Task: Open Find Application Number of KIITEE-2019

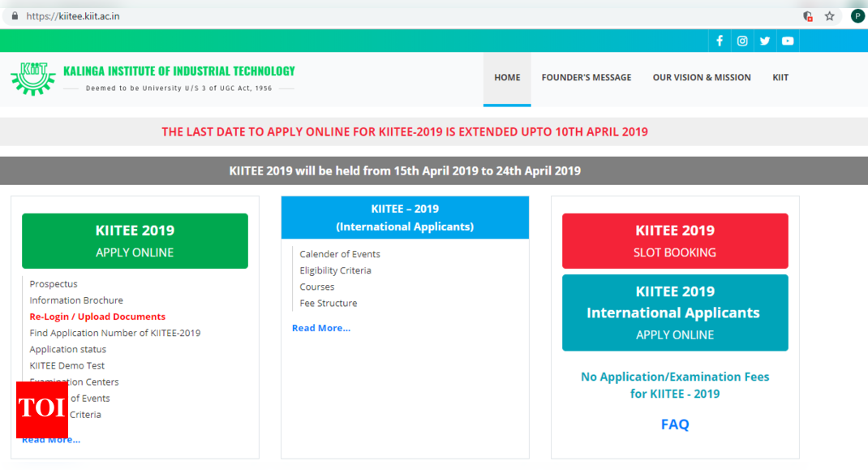Action: (x=115, y=333)
